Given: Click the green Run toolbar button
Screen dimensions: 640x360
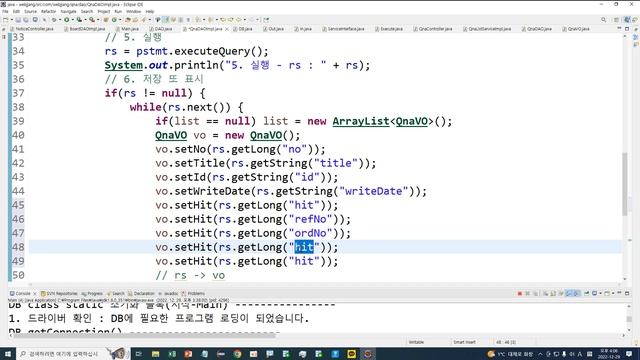Looking at the screenshot, I should pos(67,20).
